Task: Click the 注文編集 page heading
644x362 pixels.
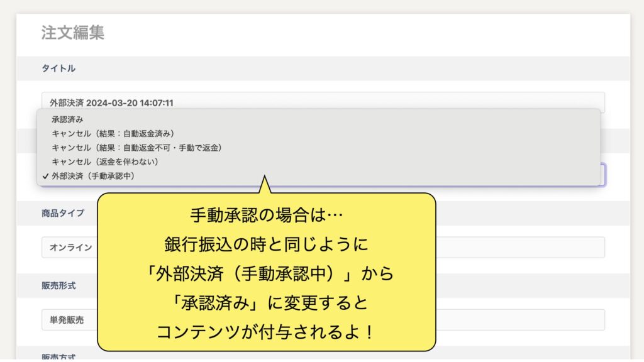Action: [73, 33]
